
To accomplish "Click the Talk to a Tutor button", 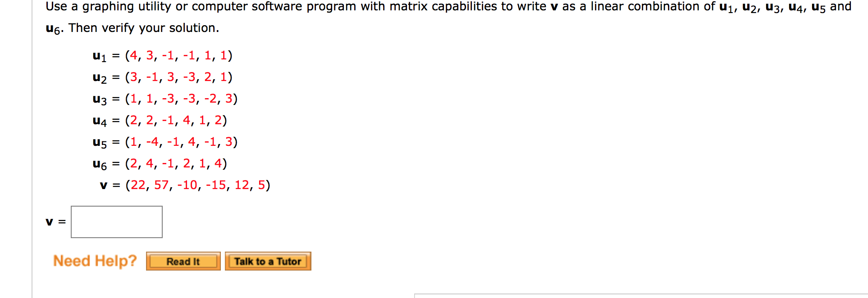I will (268, 261).
